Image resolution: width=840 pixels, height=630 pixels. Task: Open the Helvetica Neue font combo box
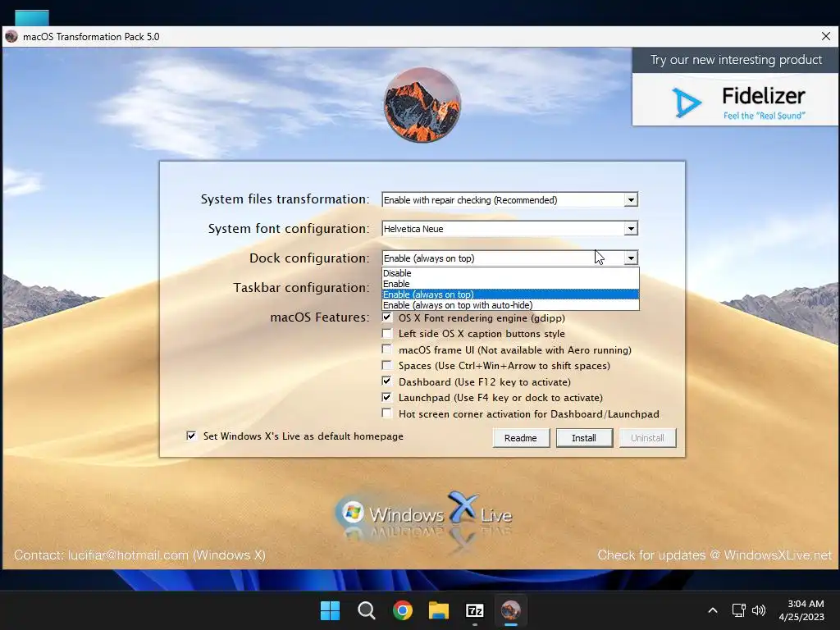coord(510,229)
